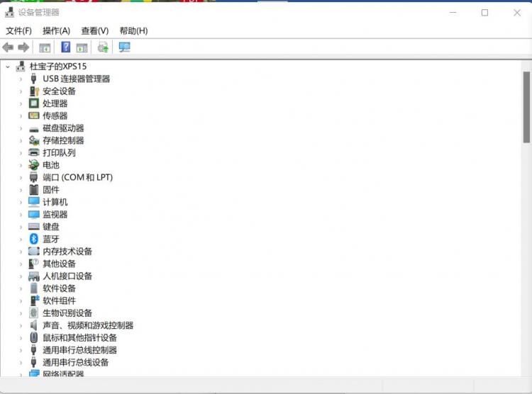Expand the 磁盘驱动器 device category
This screenshot has height=394, width=532.
[x=21, y=128]
